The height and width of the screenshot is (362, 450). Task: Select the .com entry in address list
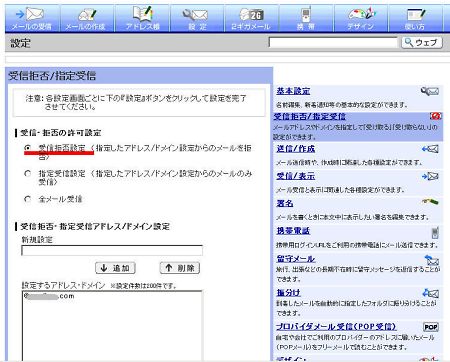pyautogui.click(x=49, y=296)
